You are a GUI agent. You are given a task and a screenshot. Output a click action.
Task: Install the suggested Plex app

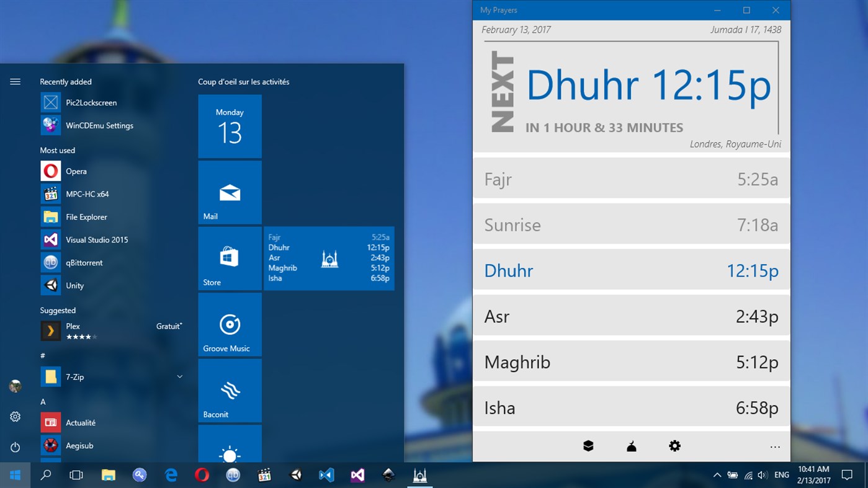pos(73,326)
